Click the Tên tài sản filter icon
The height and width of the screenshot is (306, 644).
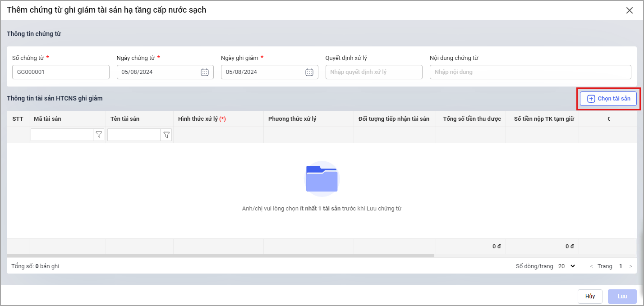coord(166,135)
